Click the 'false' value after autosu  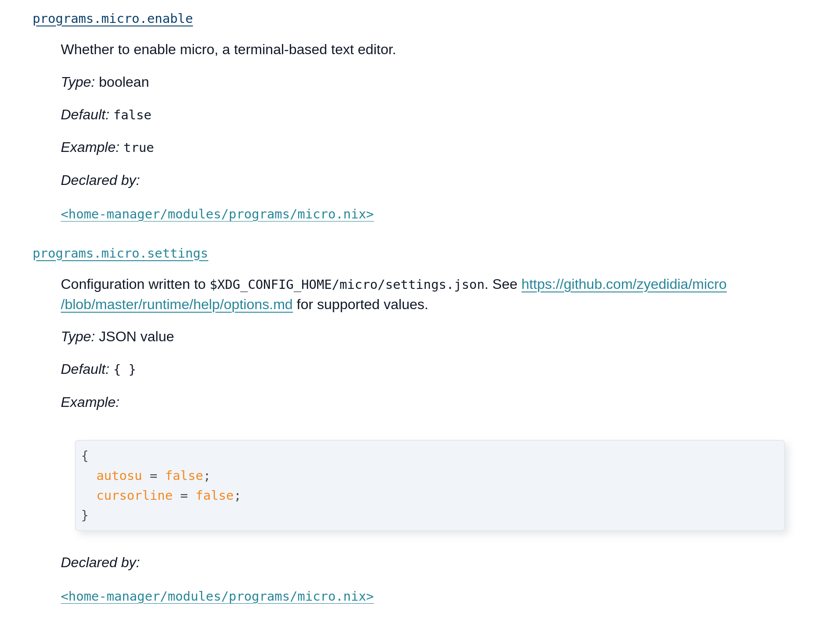[x=184, y=476]
